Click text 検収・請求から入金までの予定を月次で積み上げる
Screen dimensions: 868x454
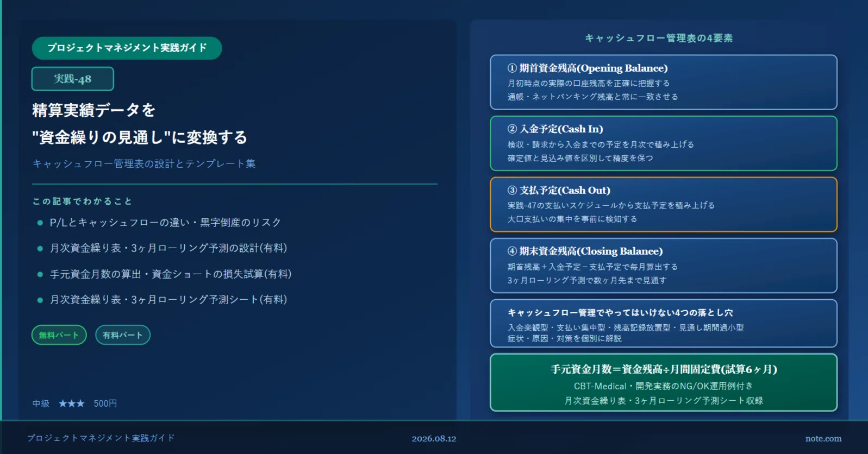point(601,144)
